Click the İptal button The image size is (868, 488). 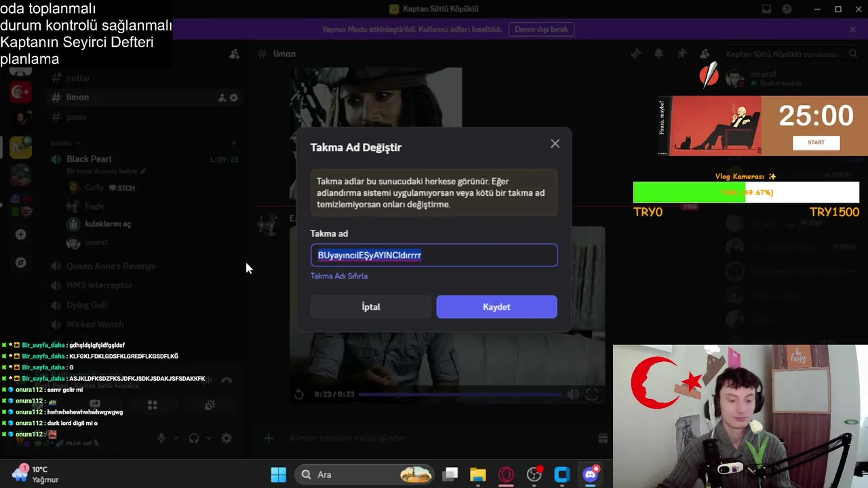click(371, 307)
